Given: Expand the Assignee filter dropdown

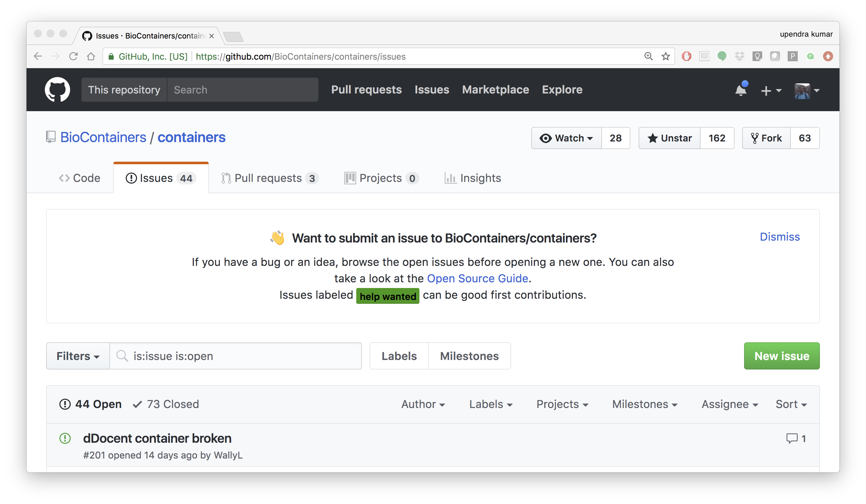Looking at the screenshot, I should [730, 404].
